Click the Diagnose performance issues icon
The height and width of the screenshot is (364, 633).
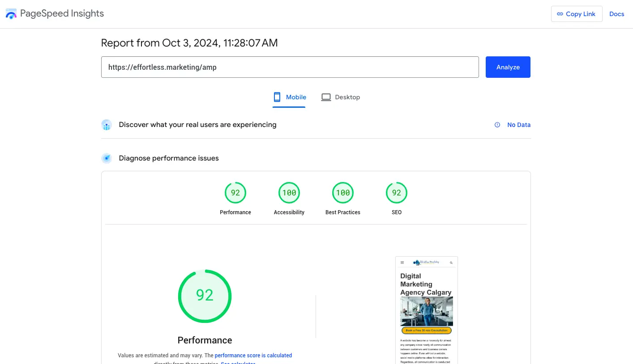107,158
